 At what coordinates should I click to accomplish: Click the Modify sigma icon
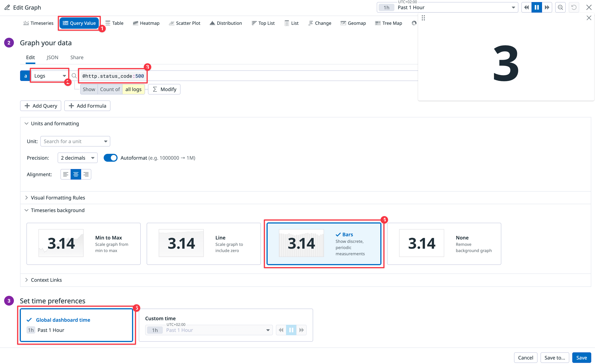pos(155,89)
